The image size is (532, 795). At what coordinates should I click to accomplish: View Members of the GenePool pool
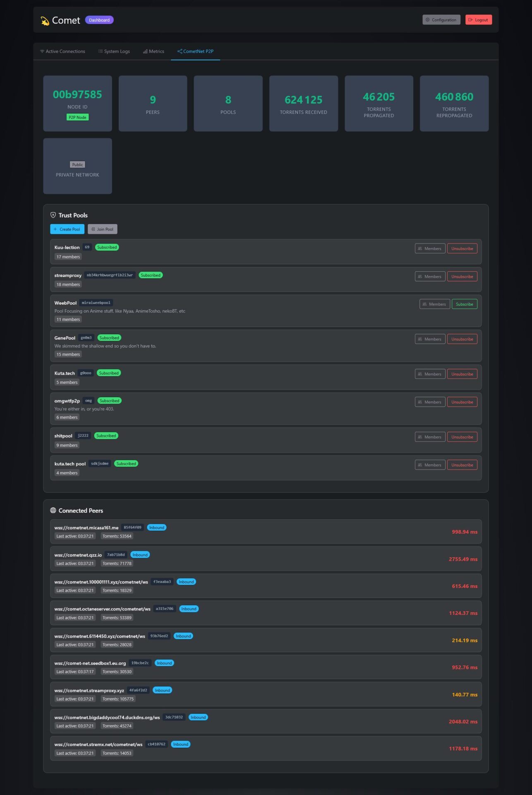point(430,339)
